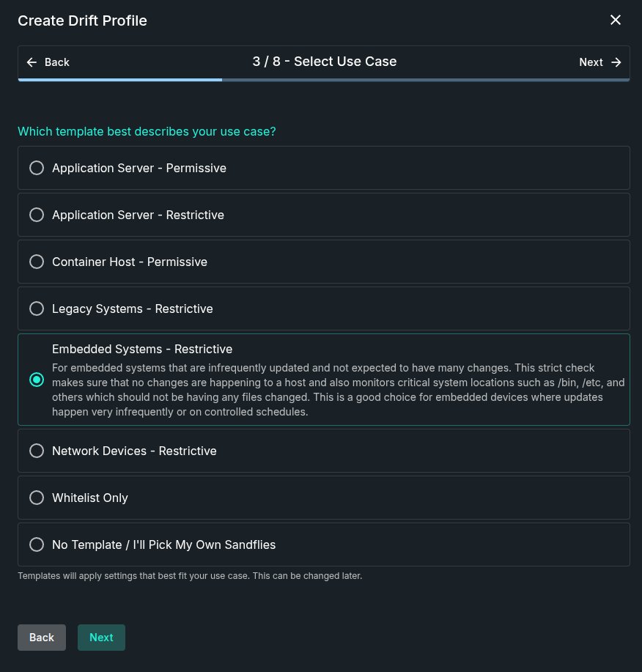Click the right arrow icon beside Next

616,62
